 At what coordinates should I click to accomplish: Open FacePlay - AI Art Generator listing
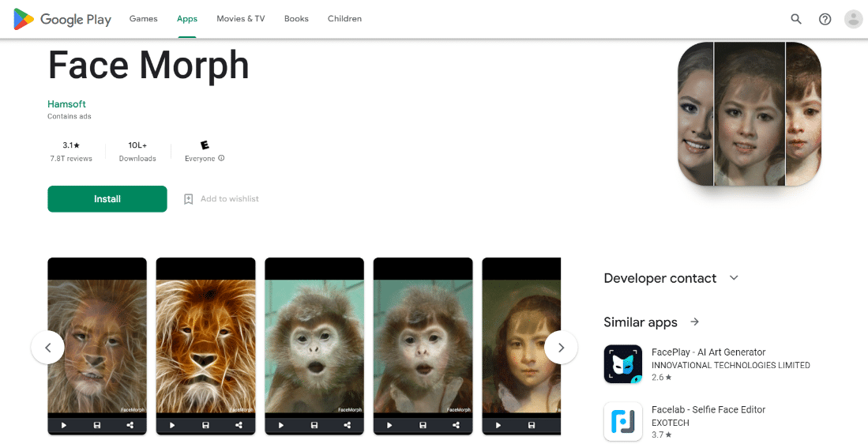708,352
